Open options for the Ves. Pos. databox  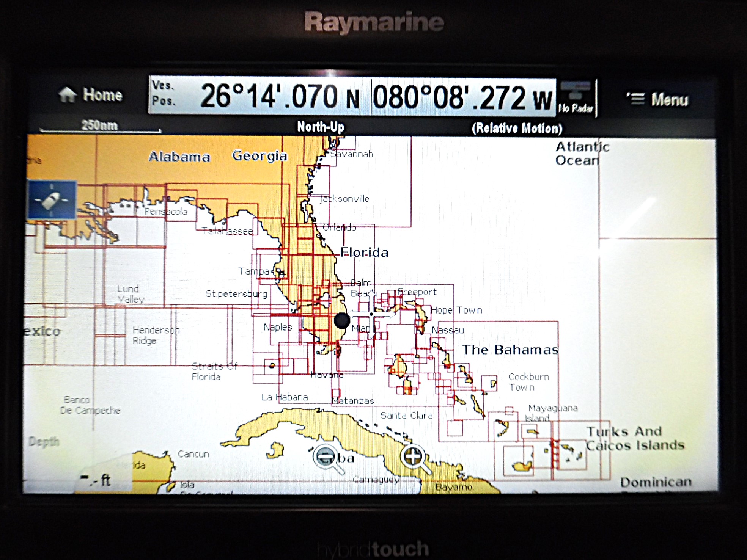point(163,95)
